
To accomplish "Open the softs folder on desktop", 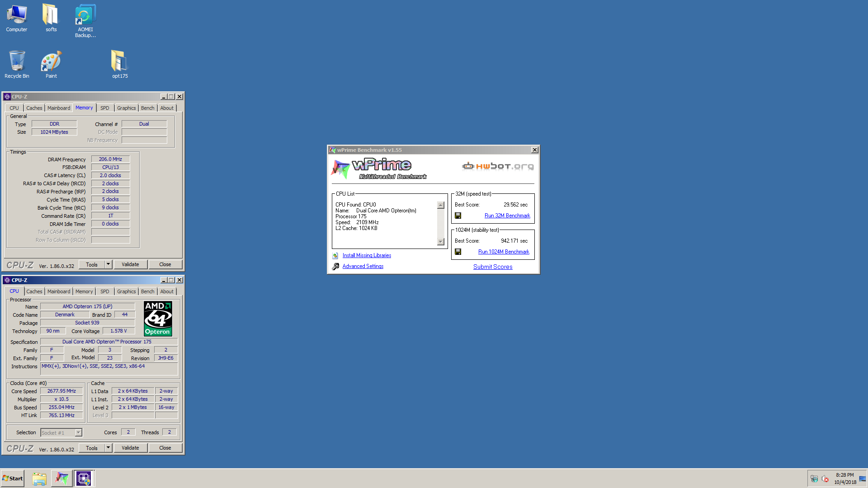I will click(51, 18).
